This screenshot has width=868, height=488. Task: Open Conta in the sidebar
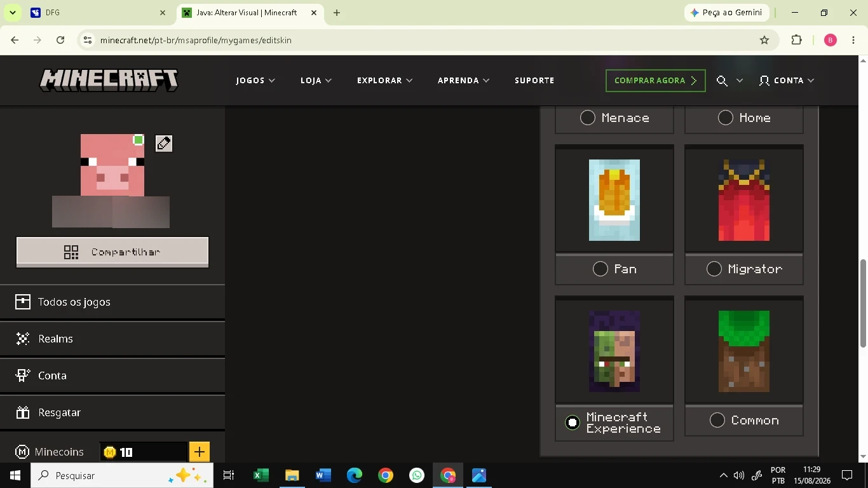(112, 376)
